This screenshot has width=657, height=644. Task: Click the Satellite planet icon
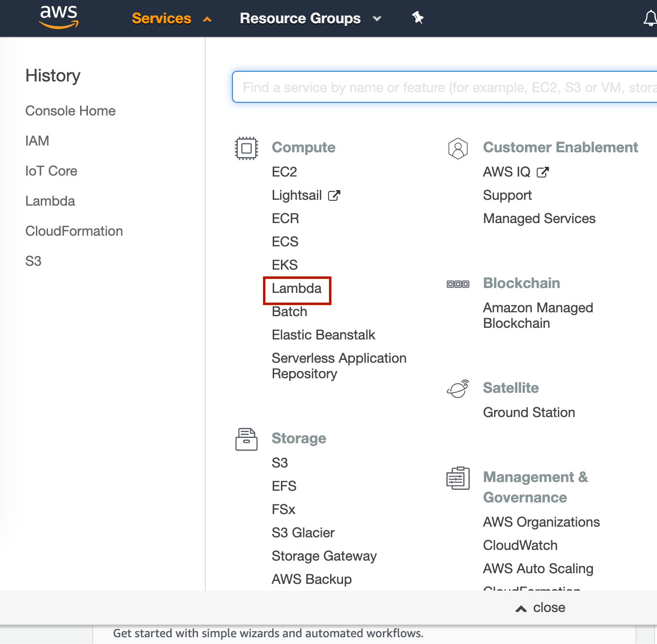click(x=458, y=388)
